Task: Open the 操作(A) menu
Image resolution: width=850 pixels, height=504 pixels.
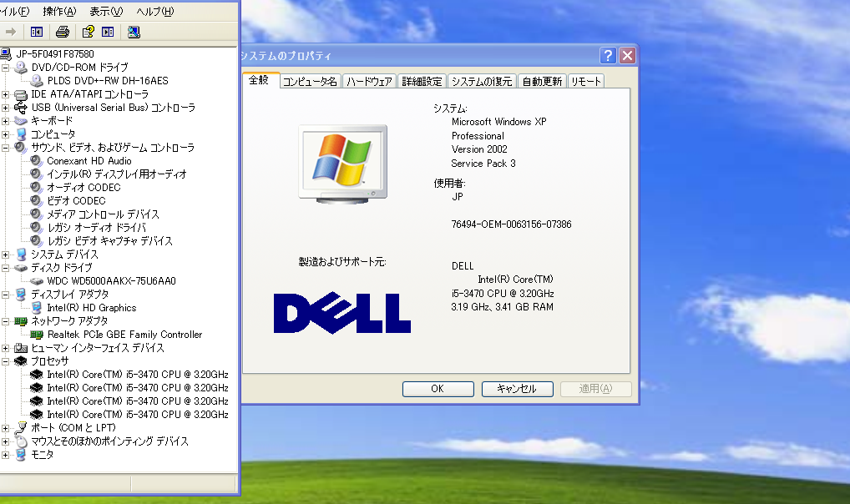Action: point(59,12)
